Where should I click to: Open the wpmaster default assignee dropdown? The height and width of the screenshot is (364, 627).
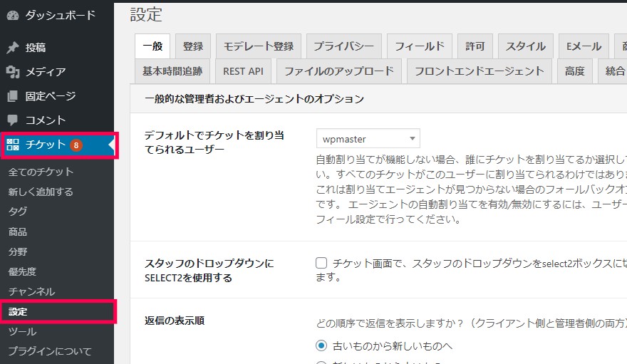tap(368, 139)
